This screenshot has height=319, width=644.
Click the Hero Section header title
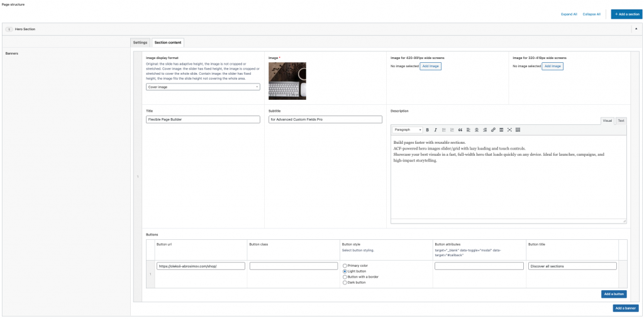25,29
